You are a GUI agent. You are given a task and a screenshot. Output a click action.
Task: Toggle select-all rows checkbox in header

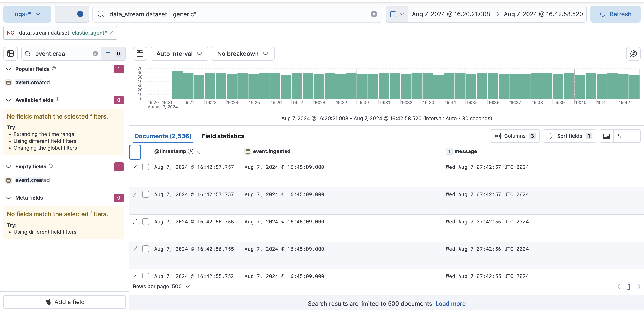[135, 152]
